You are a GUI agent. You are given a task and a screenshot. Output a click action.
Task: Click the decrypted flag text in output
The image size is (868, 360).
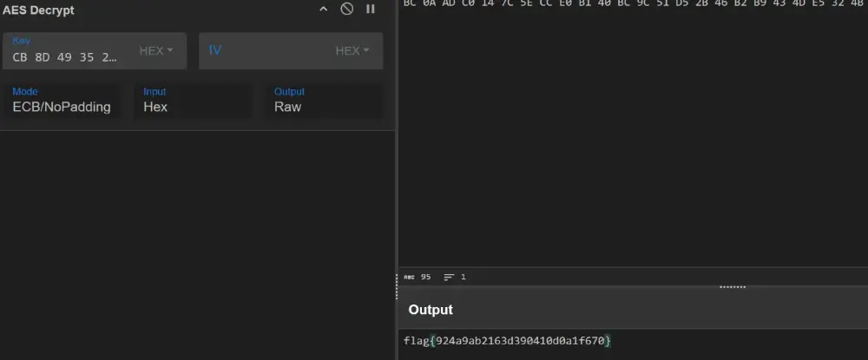click(x=507, y=341)
